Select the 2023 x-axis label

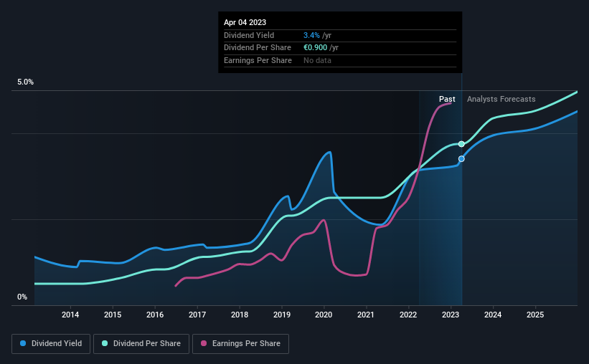tap(451, 315)
